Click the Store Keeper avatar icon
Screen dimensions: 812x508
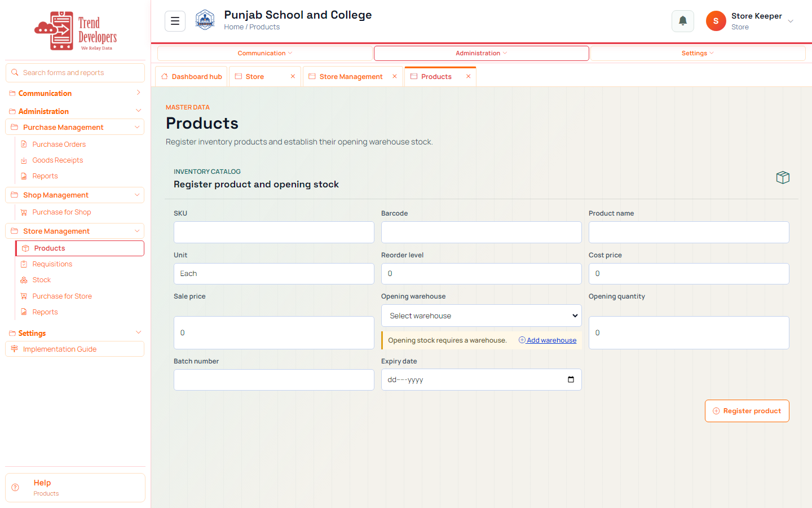(716, 21)
